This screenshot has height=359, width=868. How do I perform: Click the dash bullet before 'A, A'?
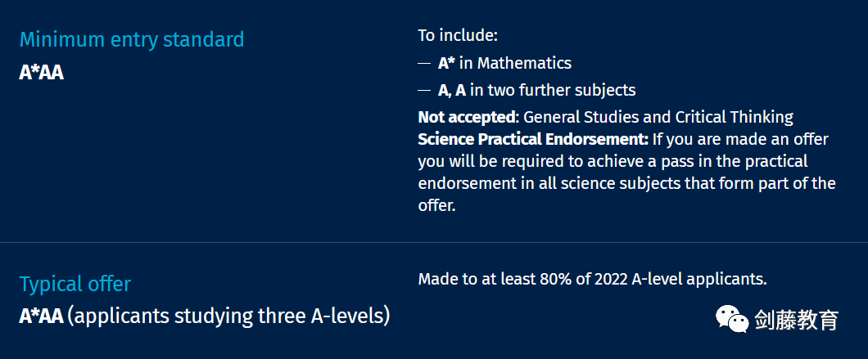[424, 90]
